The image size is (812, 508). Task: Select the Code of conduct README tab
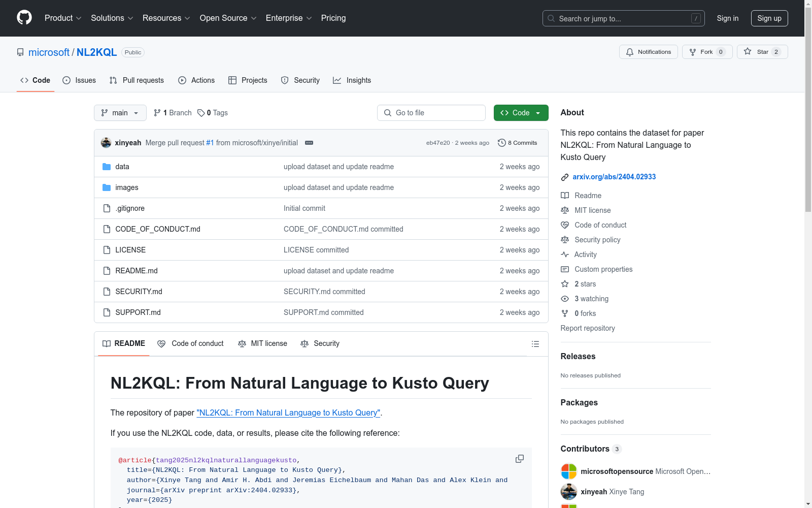click(x=190, y=343)
